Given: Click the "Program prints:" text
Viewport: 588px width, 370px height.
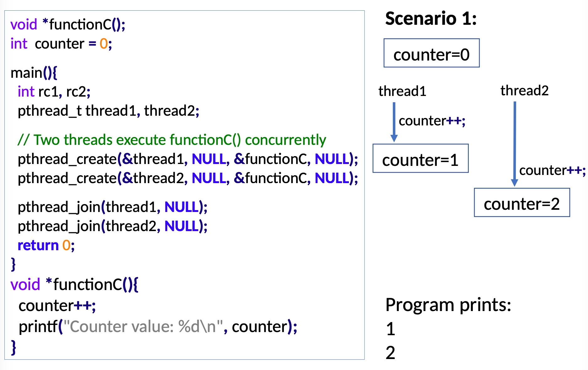Looking at the screenshot, I should 448,305.
